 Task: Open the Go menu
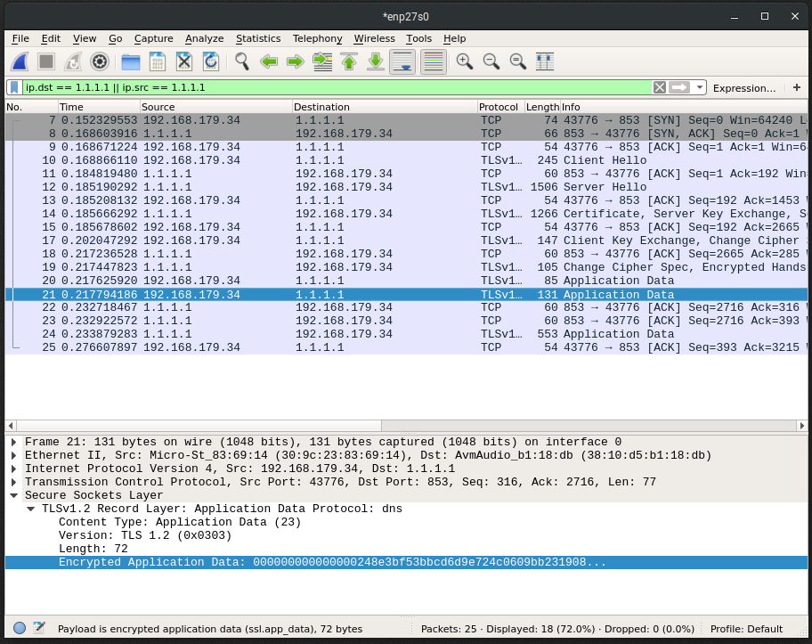pos(116,38)
